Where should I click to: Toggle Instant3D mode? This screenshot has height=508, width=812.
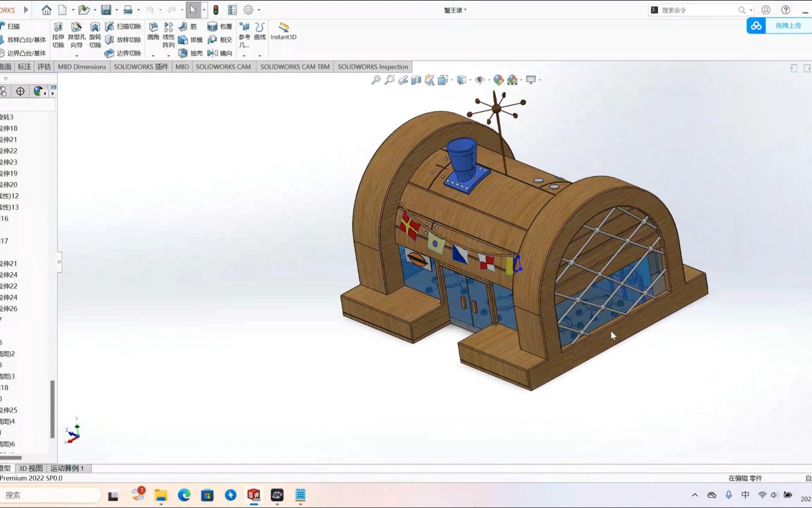(283, 32)
